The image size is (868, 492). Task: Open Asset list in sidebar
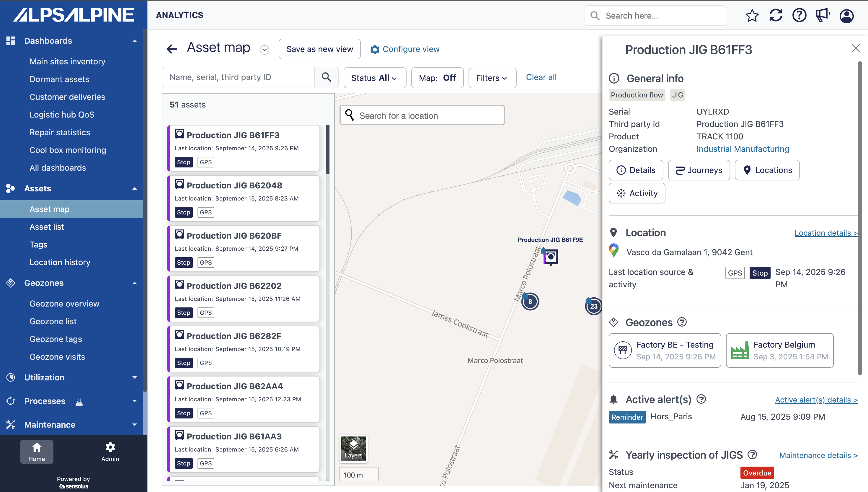(x=47, y=227)
